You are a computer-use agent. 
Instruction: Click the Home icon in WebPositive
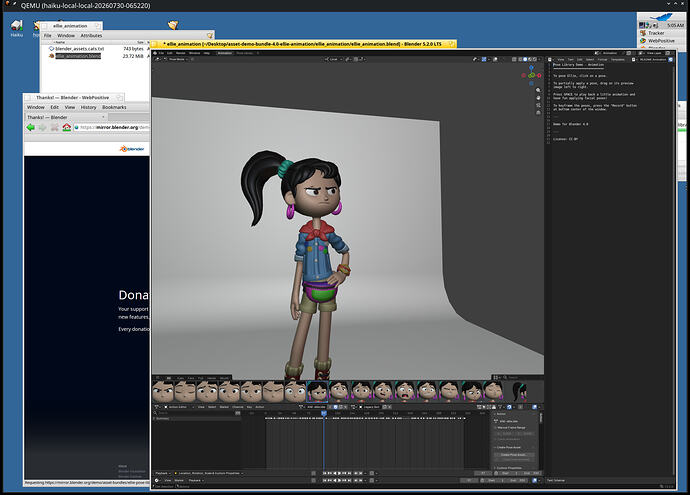click(x=66, y=127)
